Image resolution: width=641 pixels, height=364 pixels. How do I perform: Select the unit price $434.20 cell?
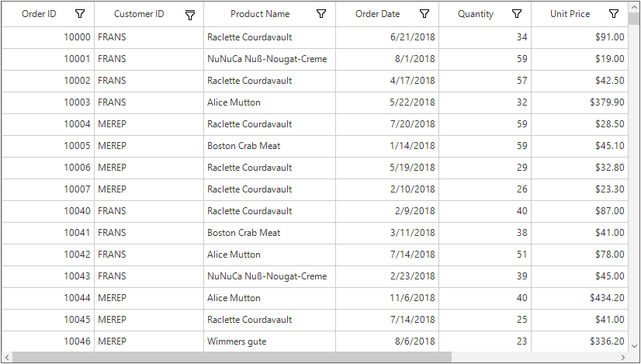[x=580, y=298]
